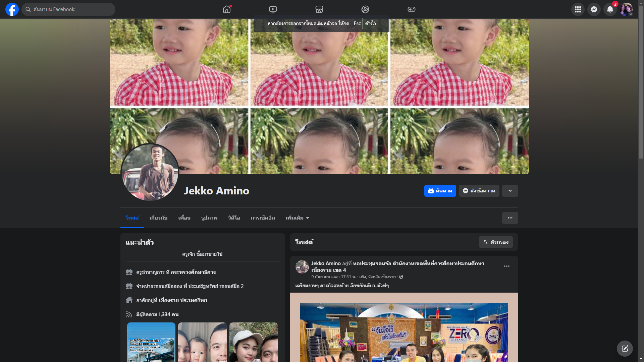Open the Gaming icon
The height and width of the screenshot is (362, 644).
click(412, 9)
